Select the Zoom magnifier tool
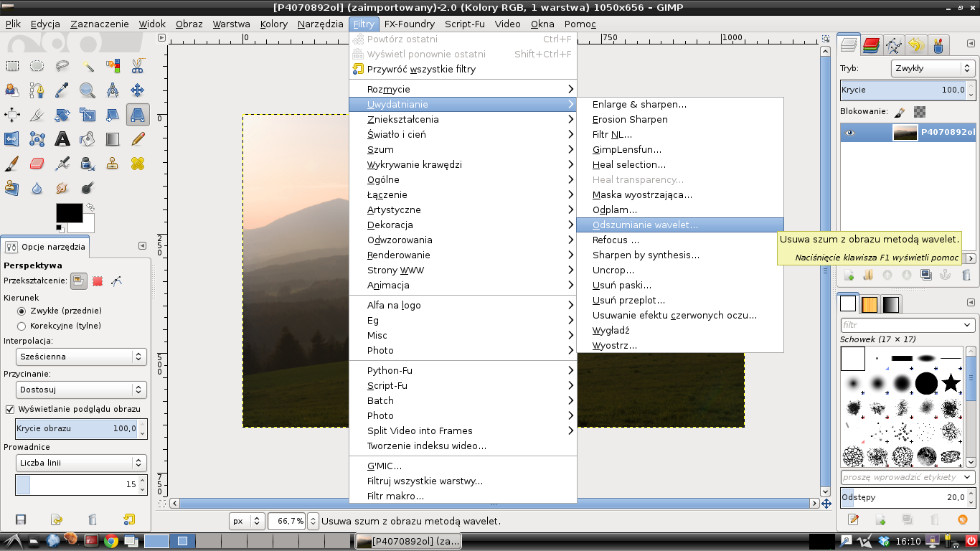The width and height of the screenshot is (980, 551). (x=88, y=90)
